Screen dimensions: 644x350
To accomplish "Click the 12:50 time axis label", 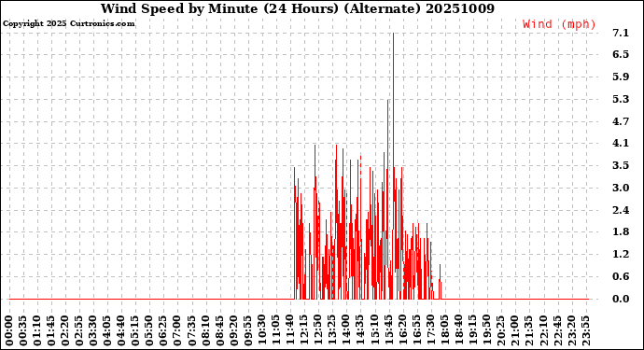I will (x=318, y=331).
